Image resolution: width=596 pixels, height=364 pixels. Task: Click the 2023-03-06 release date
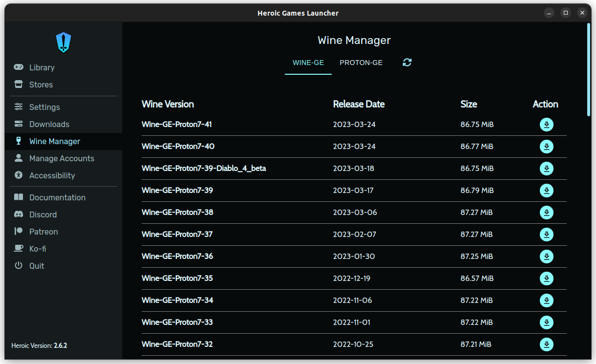pos(355,213)
